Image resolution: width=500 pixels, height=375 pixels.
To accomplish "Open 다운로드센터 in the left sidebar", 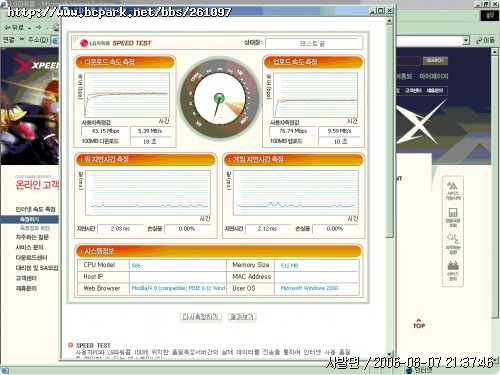I will point(31,258).
